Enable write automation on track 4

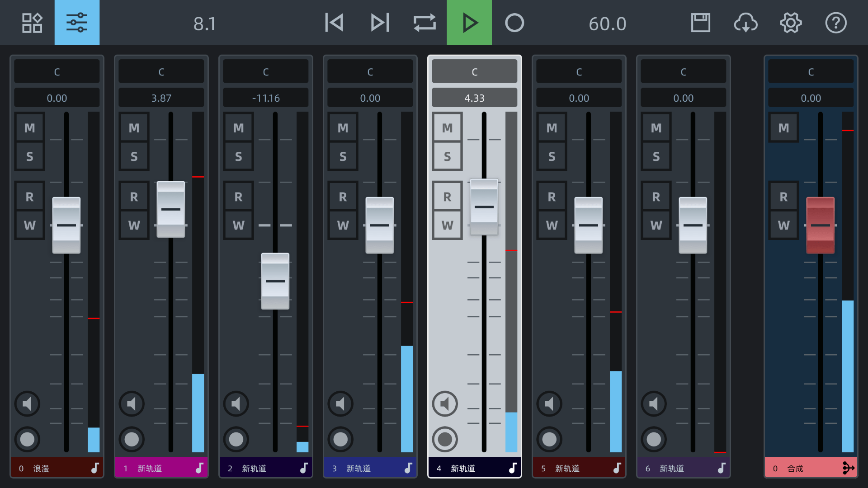448,225
